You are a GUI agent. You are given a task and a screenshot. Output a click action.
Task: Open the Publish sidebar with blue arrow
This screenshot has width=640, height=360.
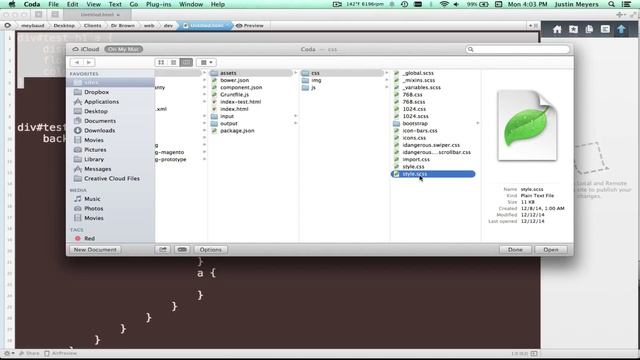621,29
